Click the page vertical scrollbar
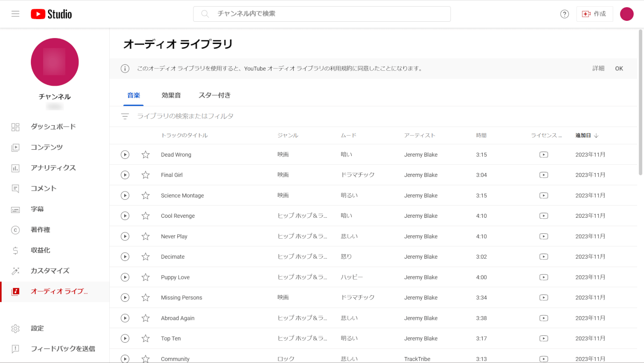 tap(640, 102)
